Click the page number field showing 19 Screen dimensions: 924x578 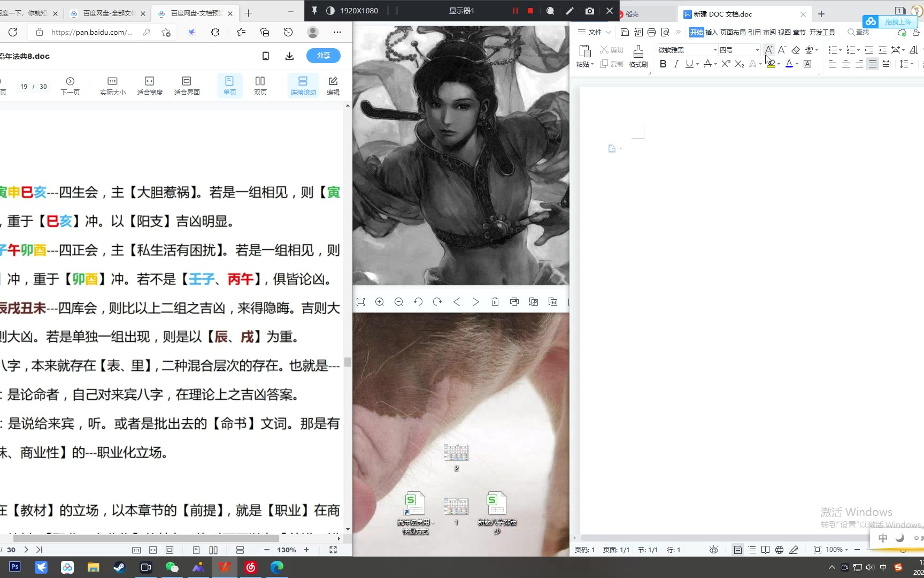click(24, 86)
